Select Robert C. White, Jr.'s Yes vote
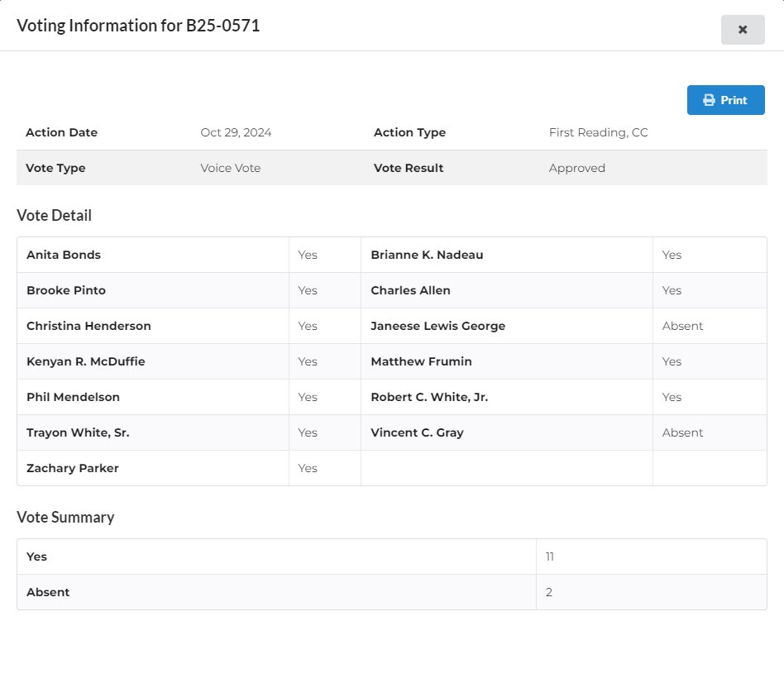 click(x=672, y=396)
